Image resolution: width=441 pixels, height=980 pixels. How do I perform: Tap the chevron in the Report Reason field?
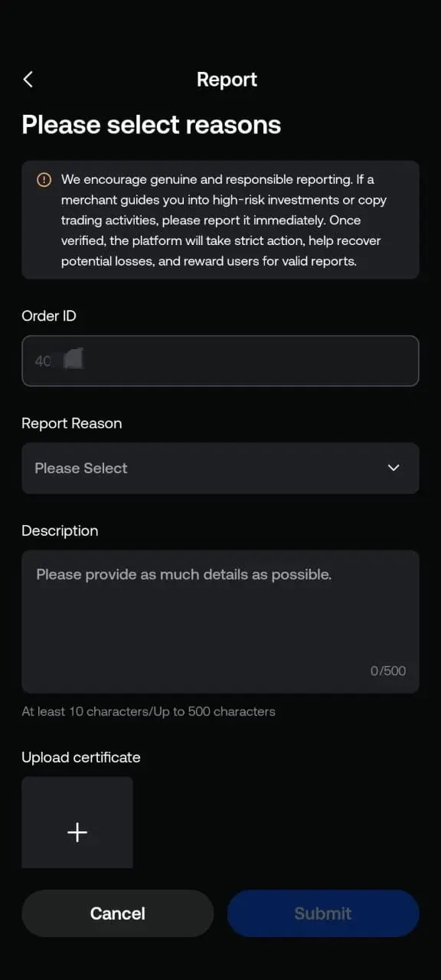394,468
